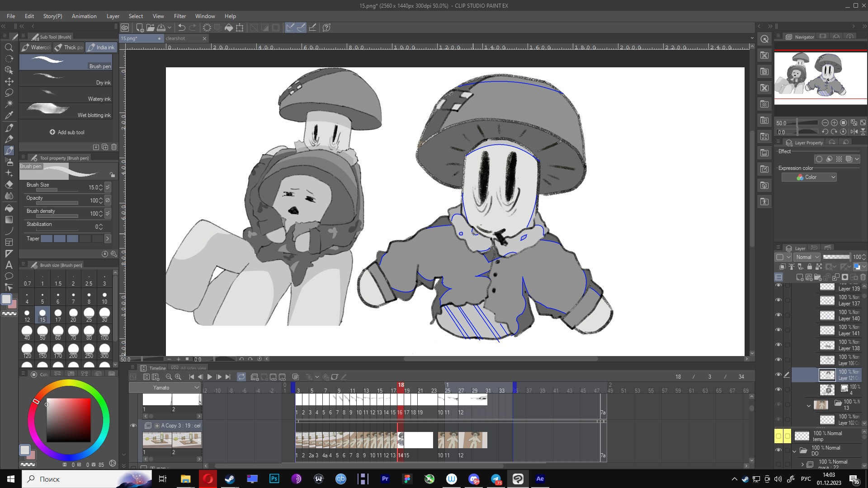Click the Play button in Timeline

tap(210, 377)
